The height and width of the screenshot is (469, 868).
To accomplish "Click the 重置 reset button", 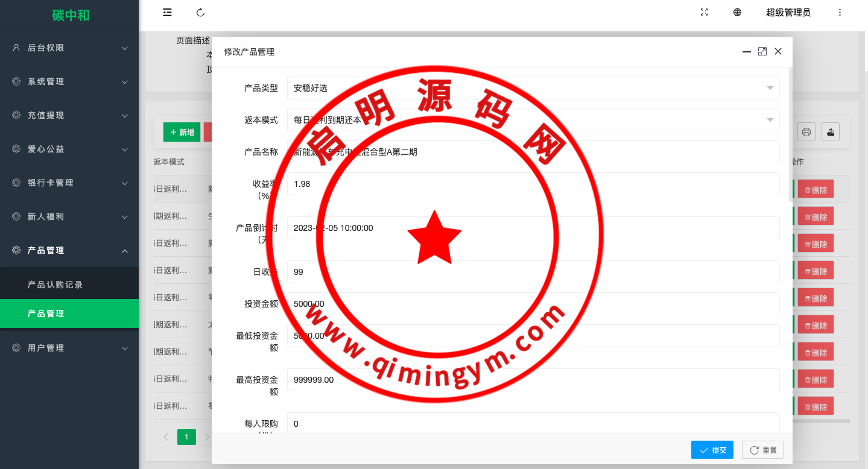I will 762,450.
